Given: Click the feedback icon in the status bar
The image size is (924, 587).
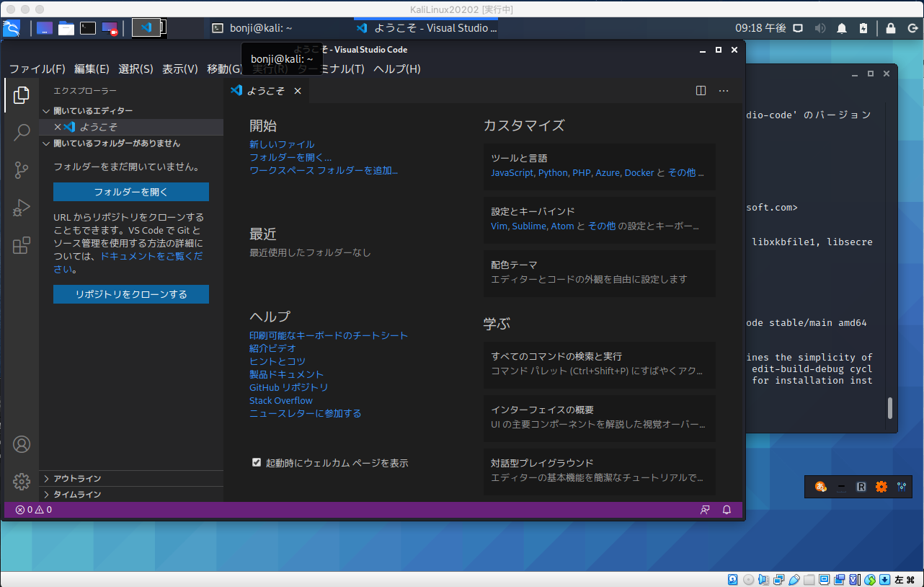Looking at the screenshot, I should tap(704, 510).
